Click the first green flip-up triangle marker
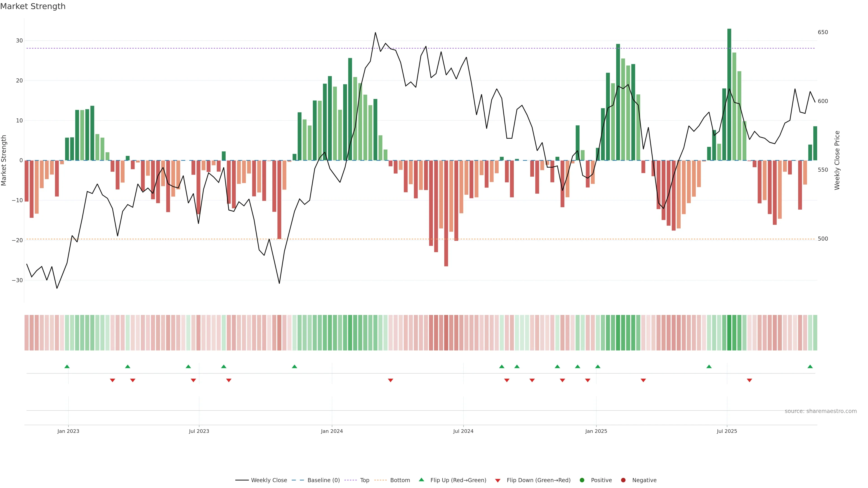868x488 pixels. point(67,366)
